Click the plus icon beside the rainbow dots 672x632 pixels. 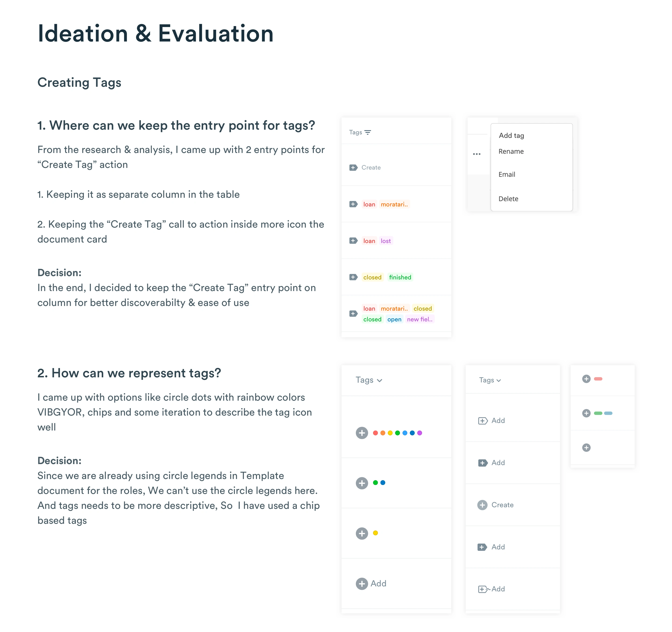click(362, 433)
